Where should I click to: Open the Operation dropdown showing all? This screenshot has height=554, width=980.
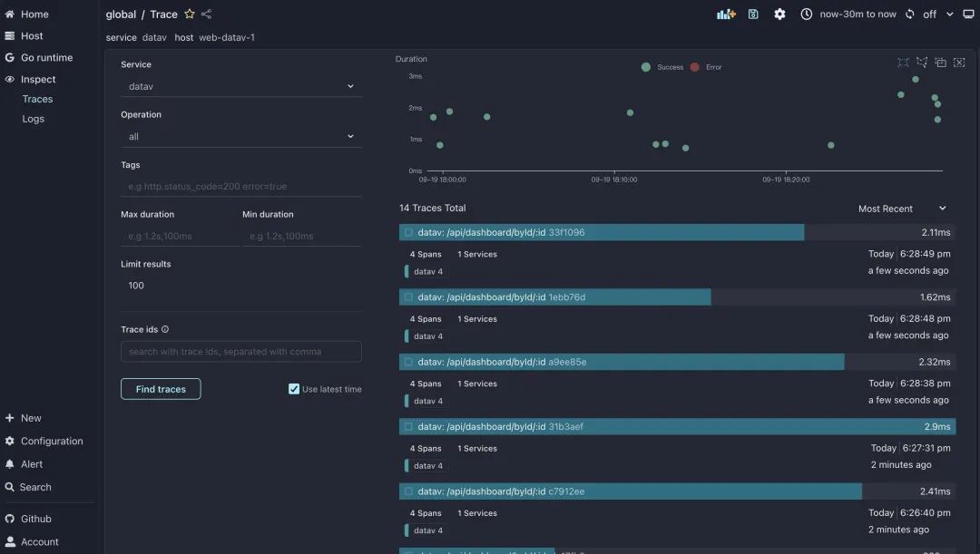[240, 136]
